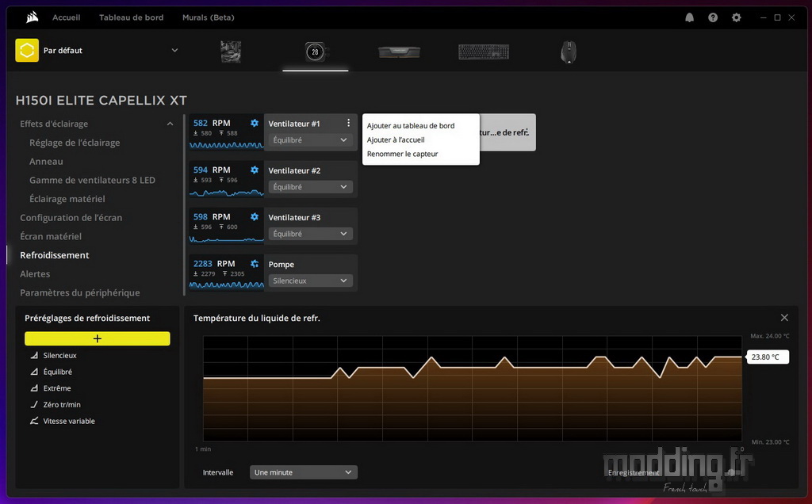Go to the Accueil tab

tap(67, 17)
